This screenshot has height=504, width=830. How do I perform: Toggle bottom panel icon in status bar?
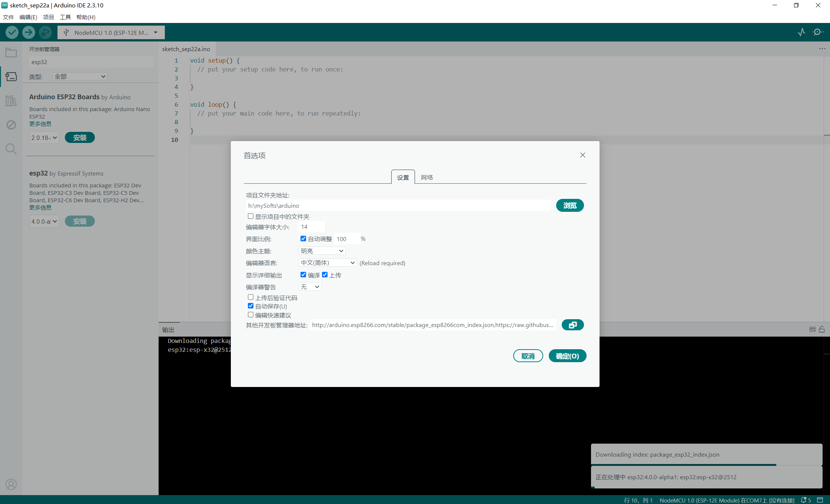[820, 500]
